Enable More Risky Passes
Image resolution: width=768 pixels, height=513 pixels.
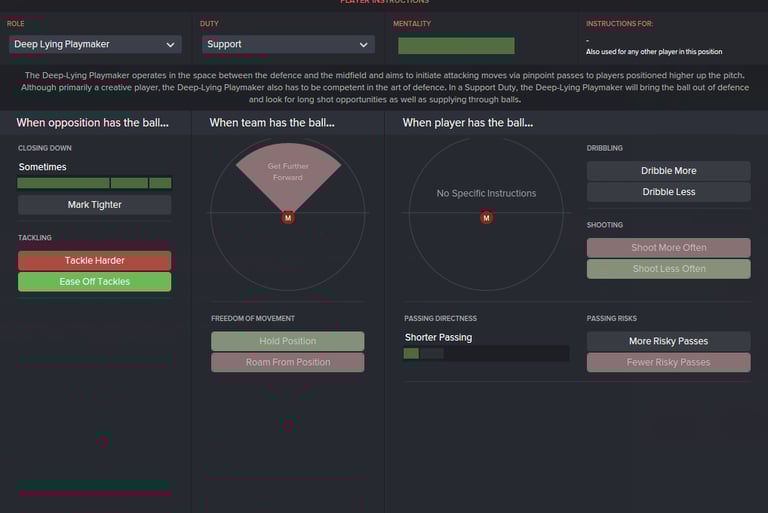tap(669, 341)
